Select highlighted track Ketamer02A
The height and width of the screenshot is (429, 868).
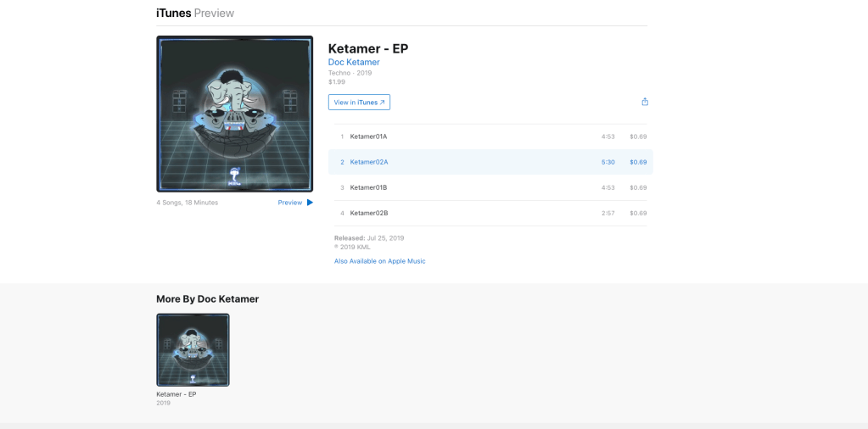(490, 162)
